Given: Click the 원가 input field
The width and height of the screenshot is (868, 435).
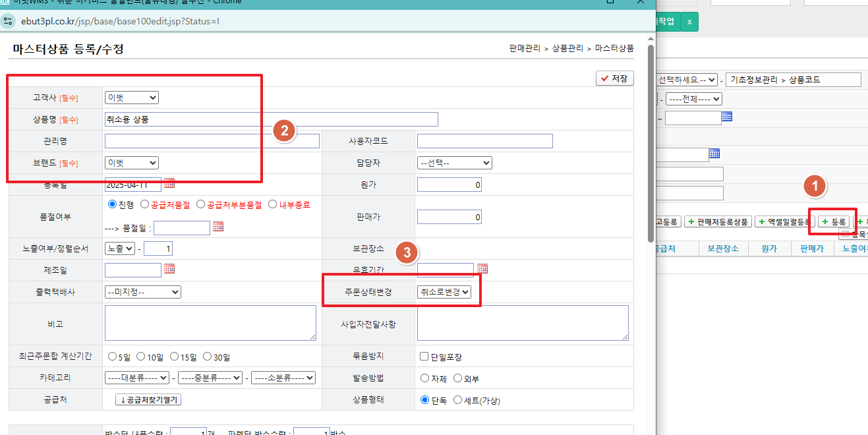Looking at the screenshot, I should click(x=449, y=185).
